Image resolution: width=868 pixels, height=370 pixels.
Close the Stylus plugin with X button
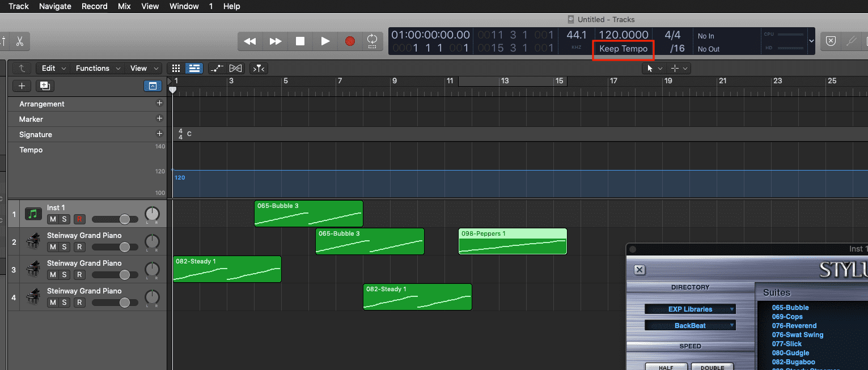click(640, 270)
